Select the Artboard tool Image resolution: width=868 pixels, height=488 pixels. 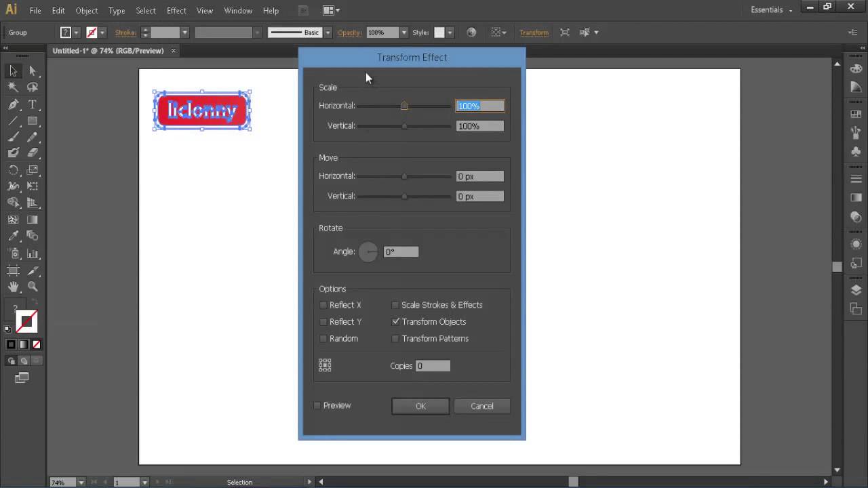click(13, 270)
